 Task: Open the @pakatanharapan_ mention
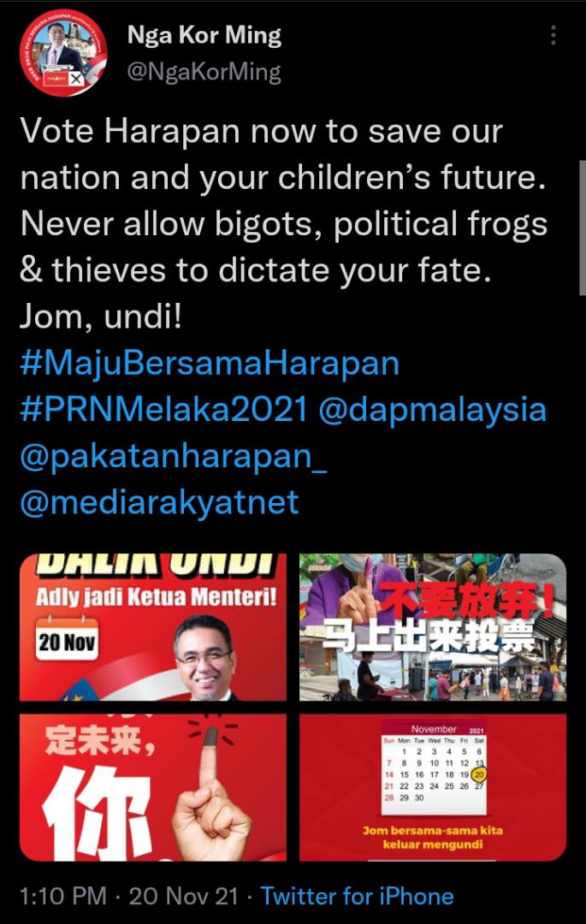(x=173, y=457)
